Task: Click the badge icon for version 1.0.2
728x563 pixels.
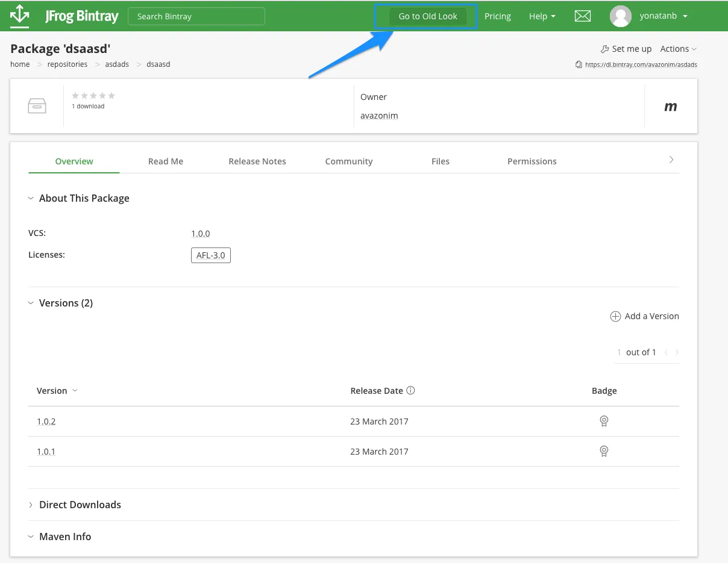Action: (x=604, y=421)
